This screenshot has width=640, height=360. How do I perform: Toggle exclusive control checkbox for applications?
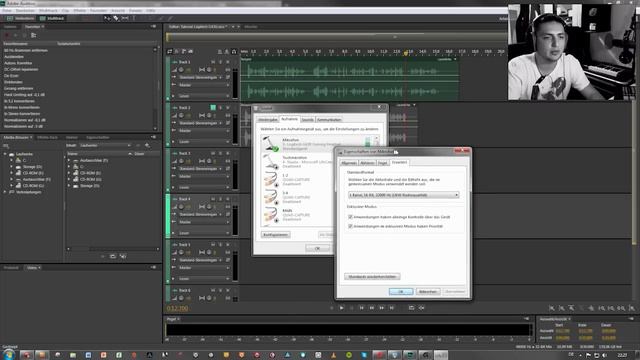tap(350, 217)
